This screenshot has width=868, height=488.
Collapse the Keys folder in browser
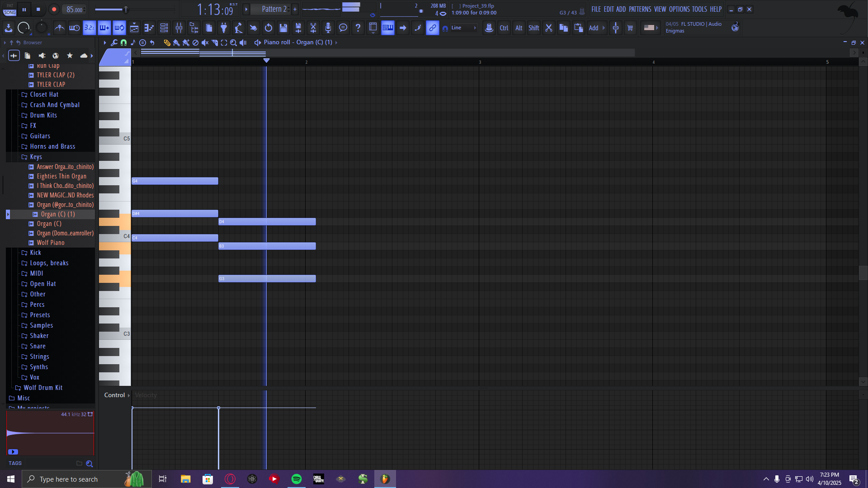(x=36, y=157)
